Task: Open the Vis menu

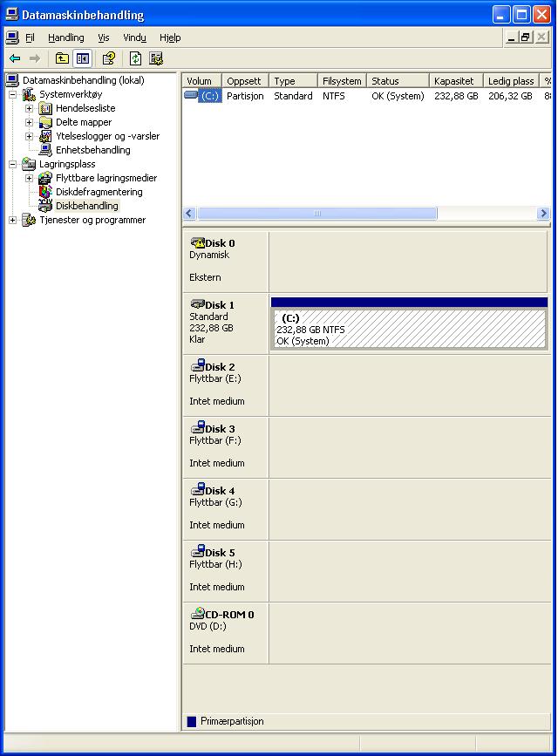Action: tap(103, 37)
